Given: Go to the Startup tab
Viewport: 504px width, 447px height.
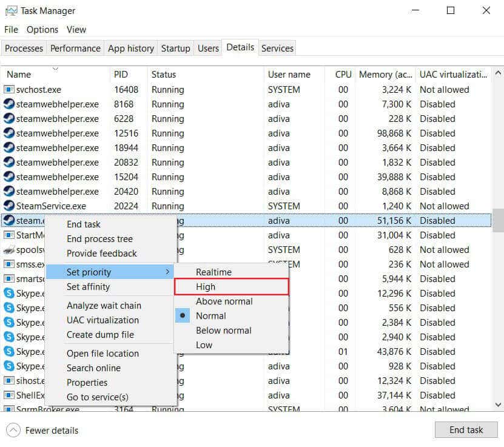Looking at the screenshot, I should coord(175,48).
